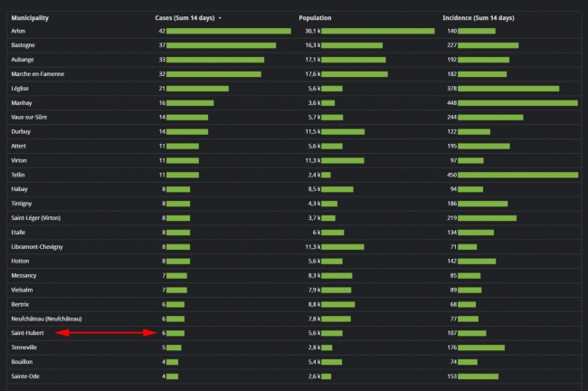Click the Tellin municipality name
This screenshot has height=391, width=588.
coord(17,175)
